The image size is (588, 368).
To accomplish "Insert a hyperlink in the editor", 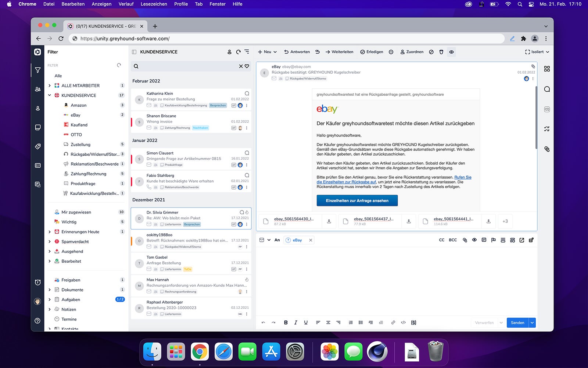I will pos(393,322).
